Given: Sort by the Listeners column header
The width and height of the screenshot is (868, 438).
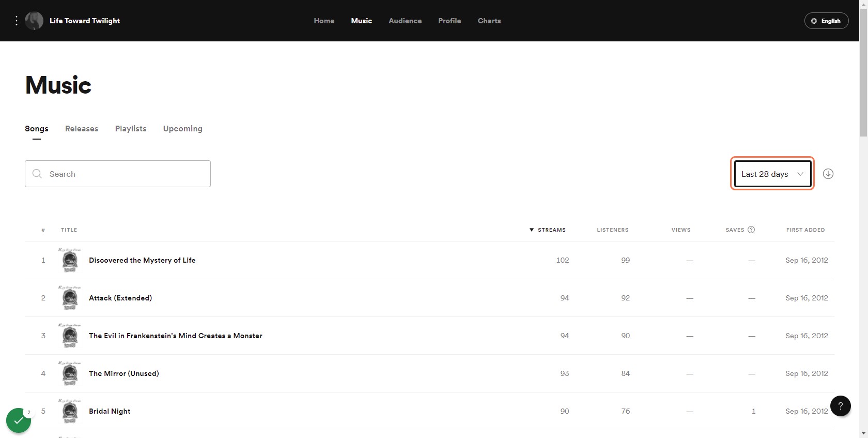Looking at the screenshot, I should (x=613, y=230).
